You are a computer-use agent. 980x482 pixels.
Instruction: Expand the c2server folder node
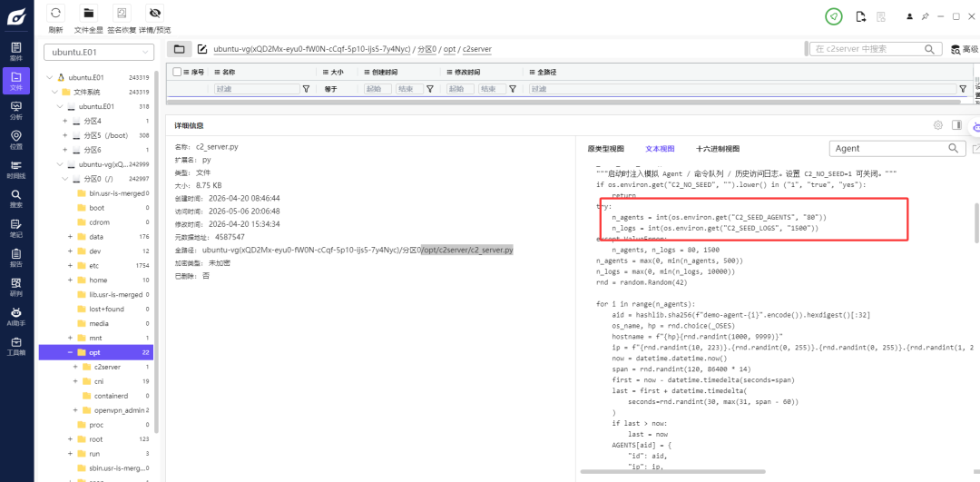point(75,367)
